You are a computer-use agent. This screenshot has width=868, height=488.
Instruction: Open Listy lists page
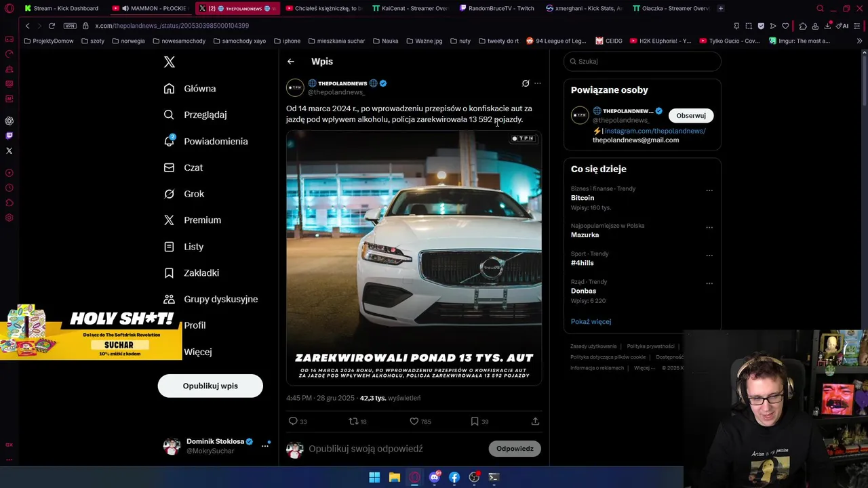point(184,247)
